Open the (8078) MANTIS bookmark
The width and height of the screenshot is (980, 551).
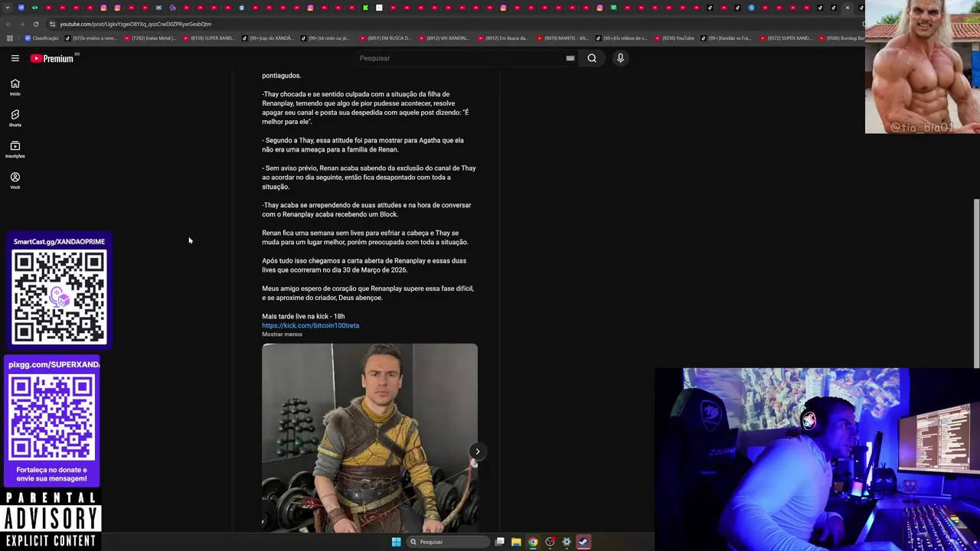pos(563,37)
